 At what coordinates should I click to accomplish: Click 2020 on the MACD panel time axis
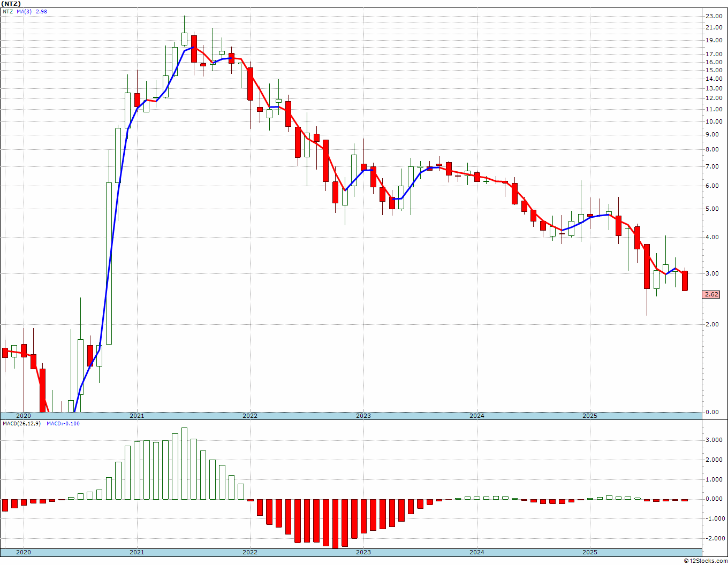pos(24,552)
